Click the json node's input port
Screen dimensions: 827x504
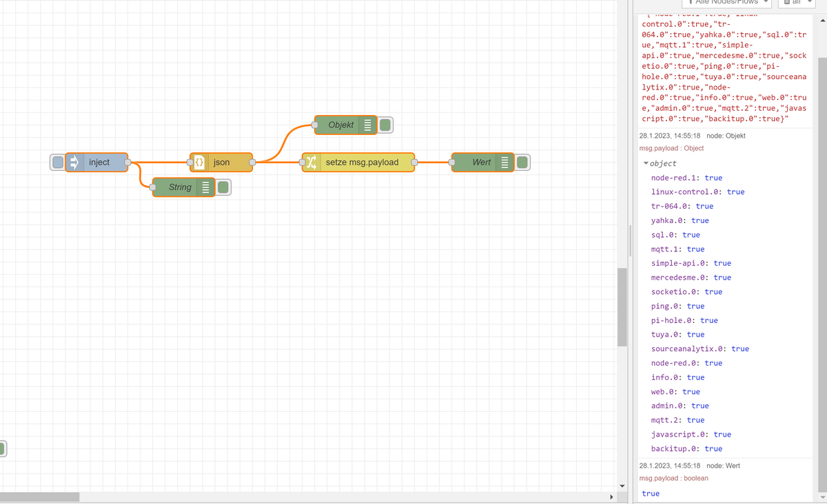click(190, 162)
